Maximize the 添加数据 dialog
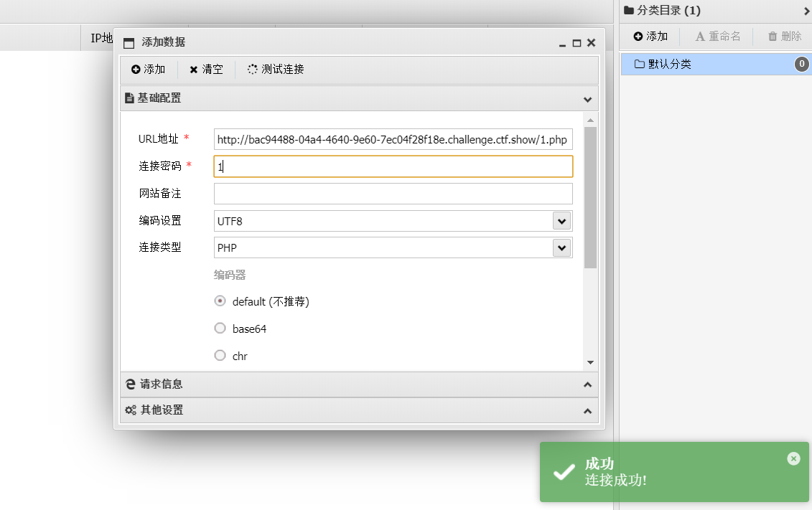This screenshot has width=812, height=510. click(x=577, y=44)
